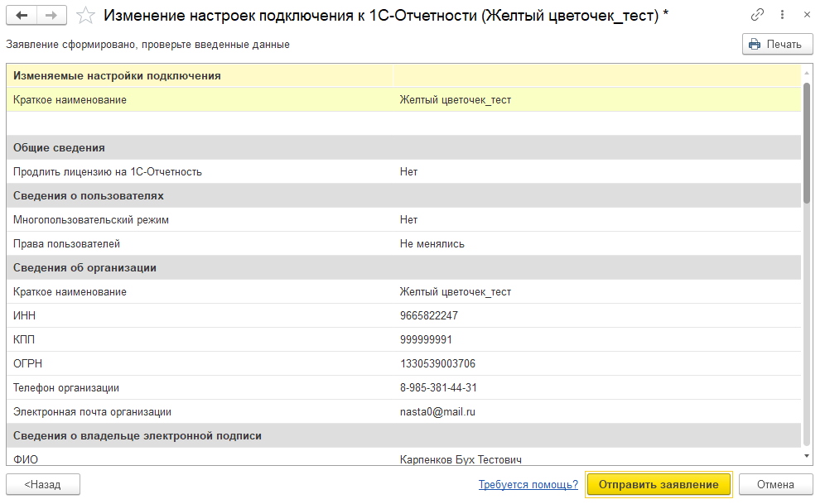Click the ОГРН value 1330539003706

tap(437, 363)
